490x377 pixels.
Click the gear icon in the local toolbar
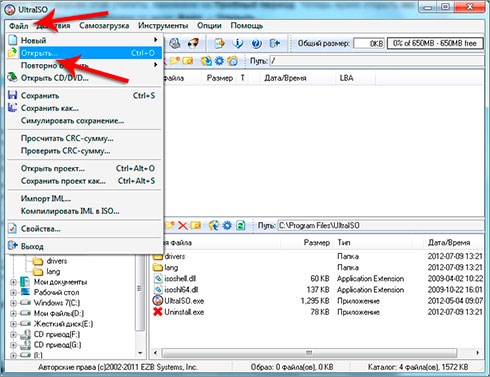(227, 226)
